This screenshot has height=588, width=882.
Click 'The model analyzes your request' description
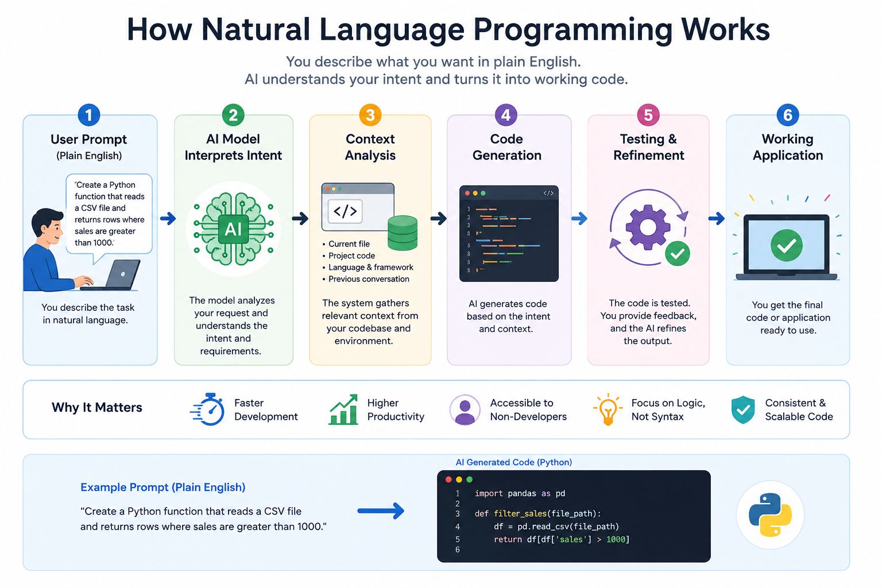pos(231,326)
